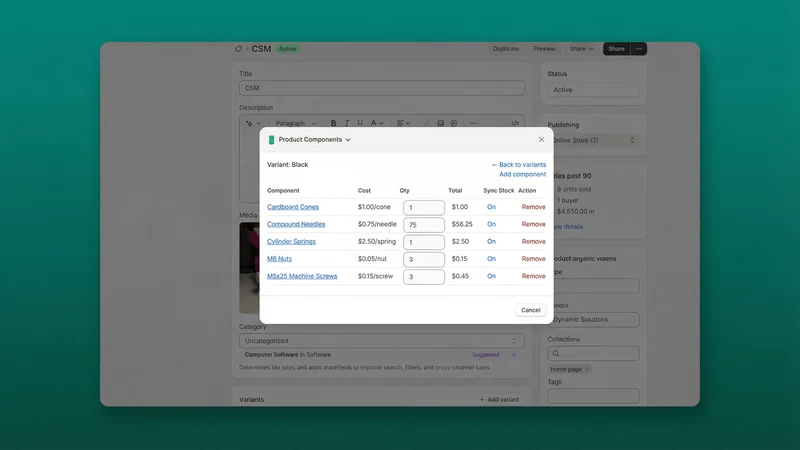
Task: Open the text alignment dropdown
Action: (x=404, y=123)
